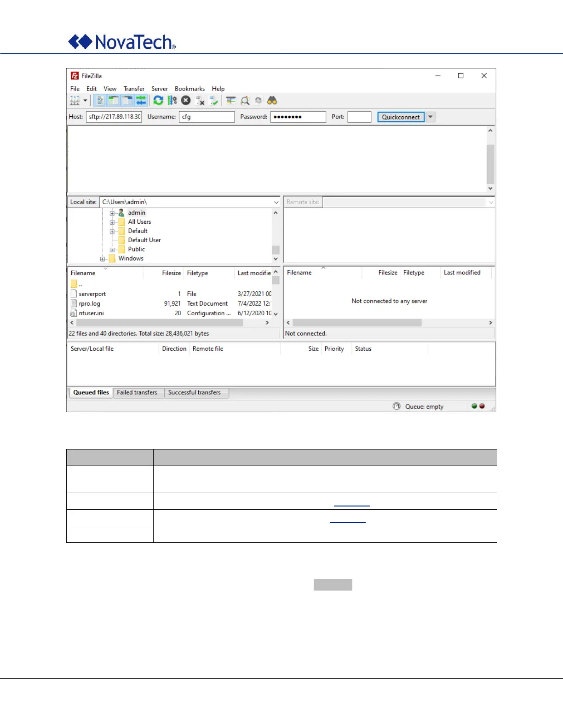Click the Quickconnect button
Image resolution: width=563 pixels, height=728 pixels.
[x=401, y=117]
